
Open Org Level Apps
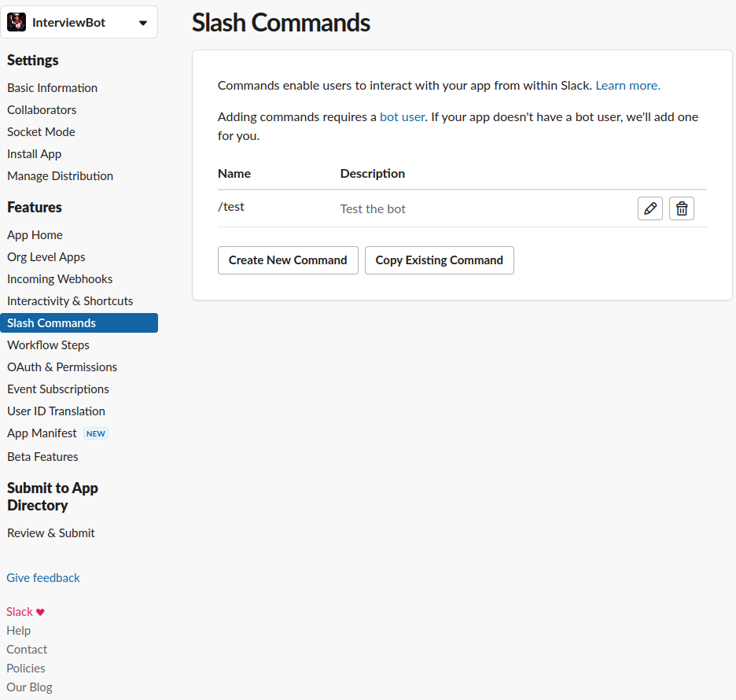(46, 257)
